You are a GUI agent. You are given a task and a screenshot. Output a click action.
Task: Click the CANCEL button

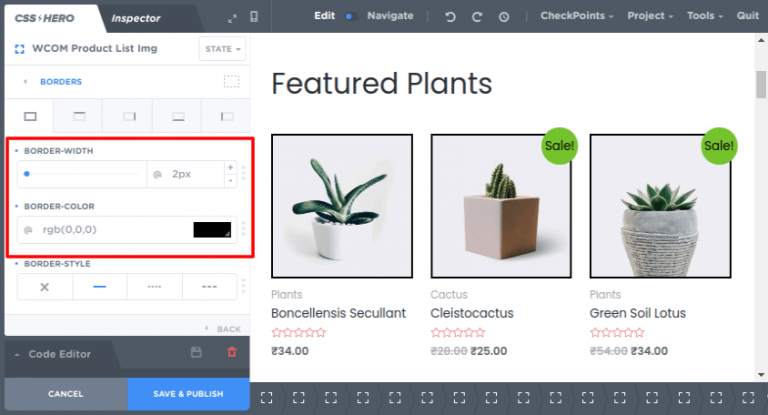tap(66, 394)
